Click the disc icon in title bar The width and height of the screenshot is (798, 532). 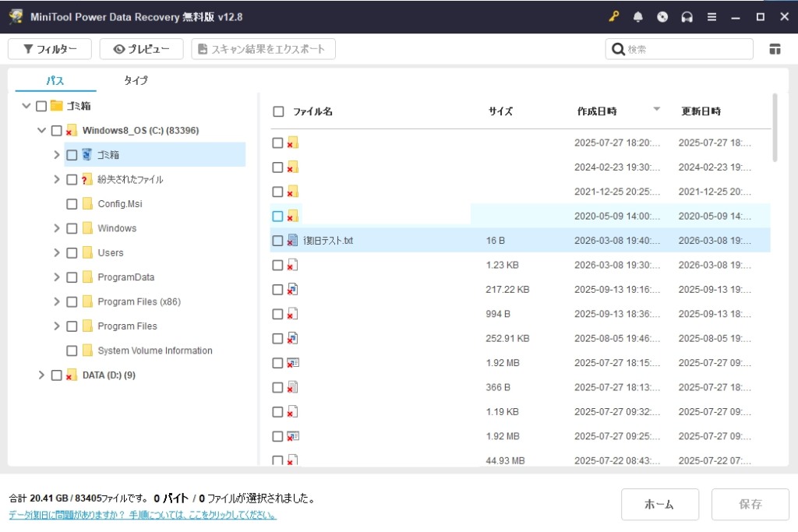pos(662,16)
